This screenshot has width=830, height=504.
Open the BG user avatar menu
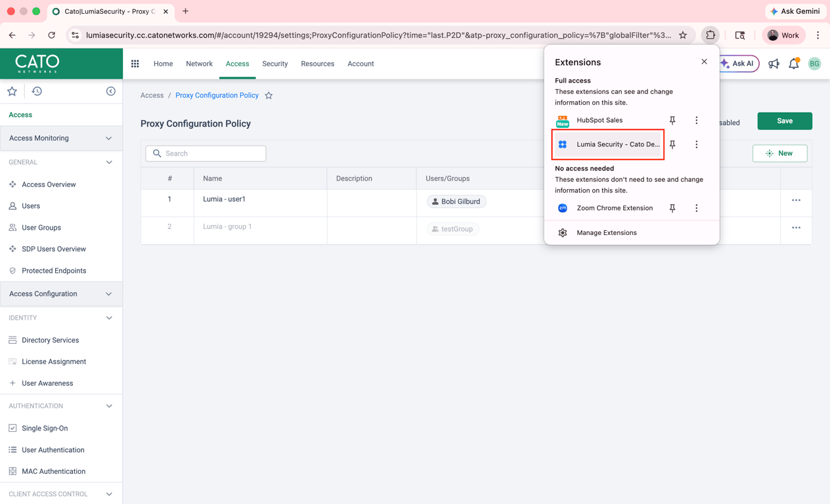click(814, 64)
